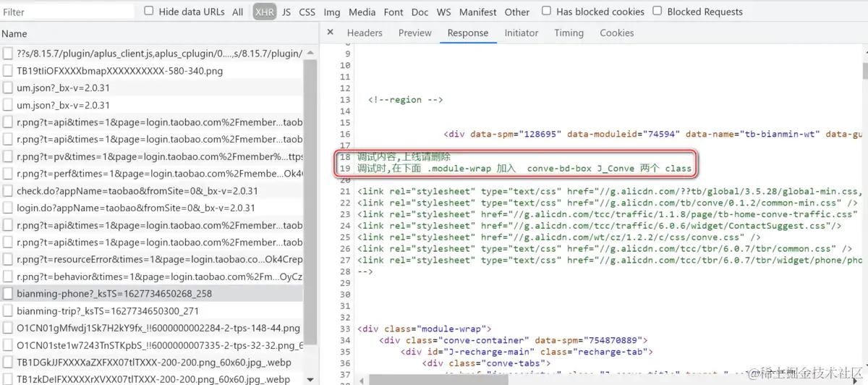Viewport: 868px width, 385px height.
Task: Filter requests by Other type
Action: tap(517, 12)
